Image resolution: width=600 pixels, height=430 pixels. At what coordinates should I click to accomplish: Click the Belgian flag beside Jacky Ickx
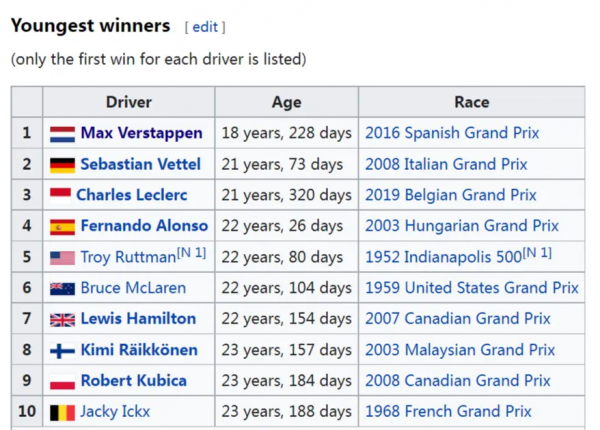click(x=62, y=412)
